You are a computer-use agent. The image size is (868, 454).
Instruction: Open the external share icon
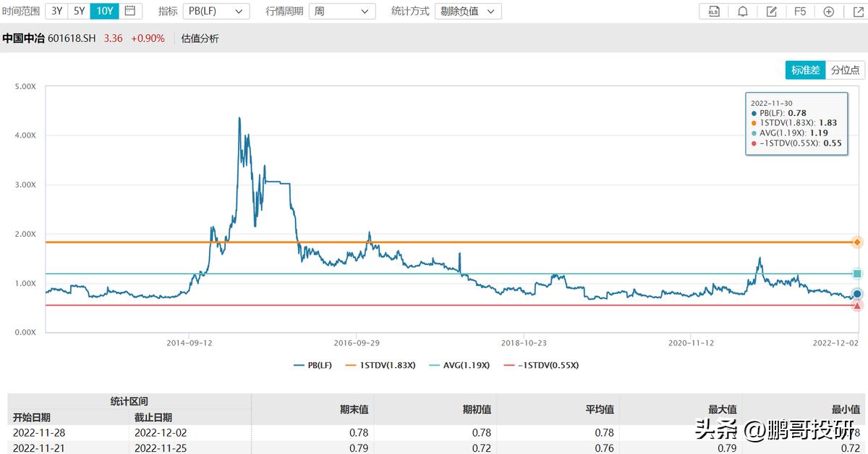point(857,11)
